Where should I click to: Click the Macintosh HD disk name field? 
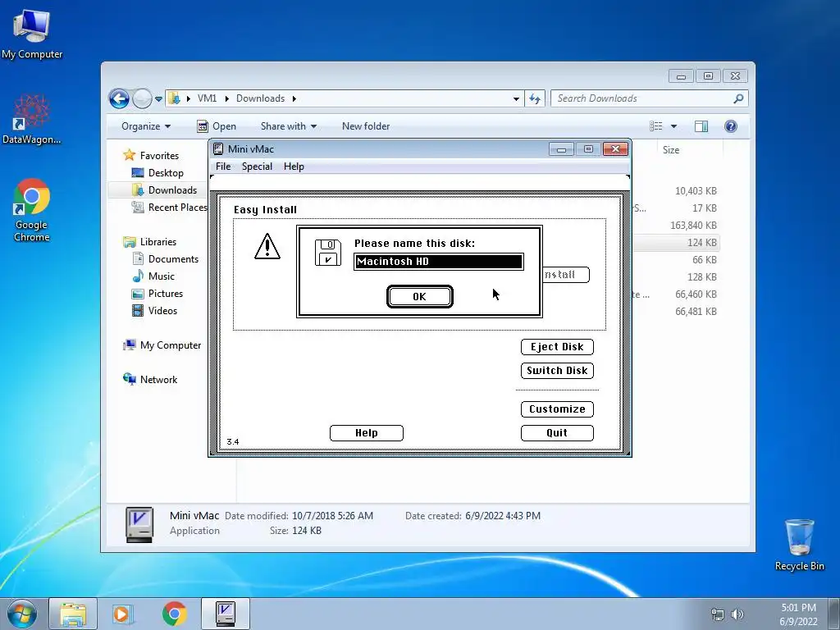coord(438,262)
